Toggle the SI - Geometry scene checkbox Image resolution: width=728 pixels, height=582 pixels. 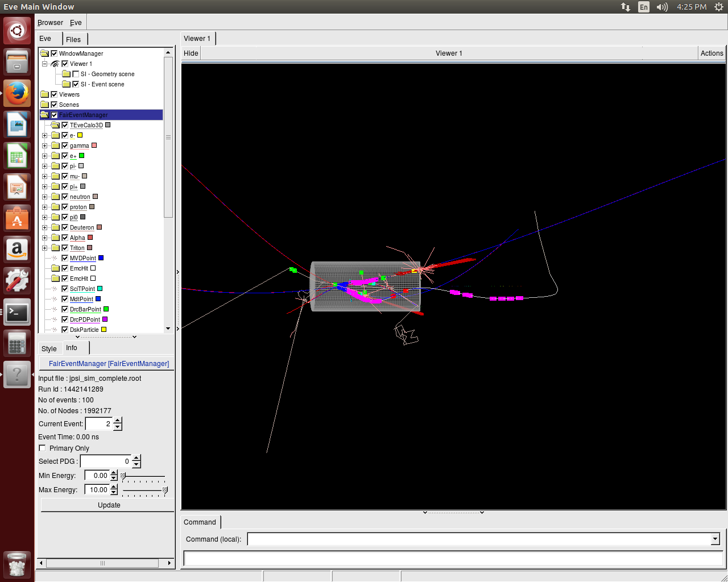point(76,74)
